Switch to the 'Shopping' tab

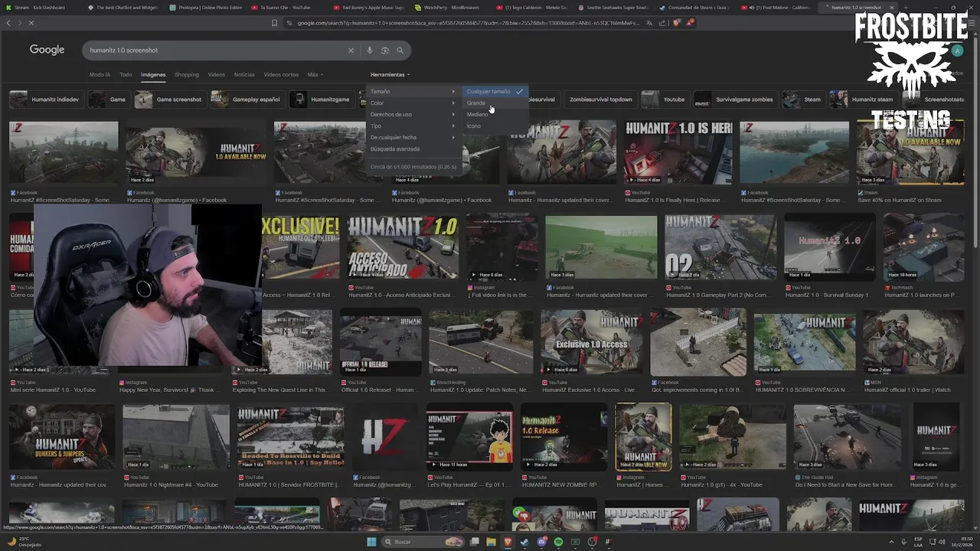click(x=186, y=74)
